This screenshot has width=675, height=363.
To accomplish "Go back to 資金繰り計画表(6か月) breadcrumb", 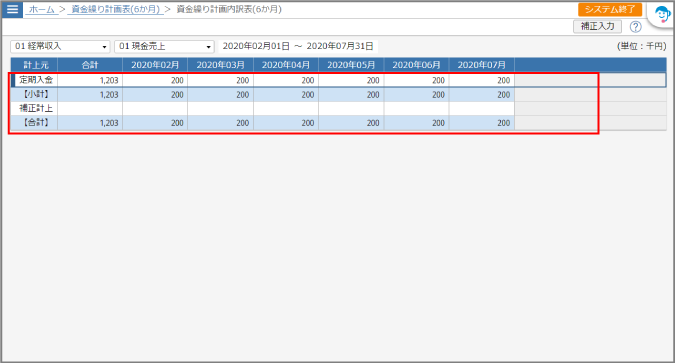I will (115, 9).
